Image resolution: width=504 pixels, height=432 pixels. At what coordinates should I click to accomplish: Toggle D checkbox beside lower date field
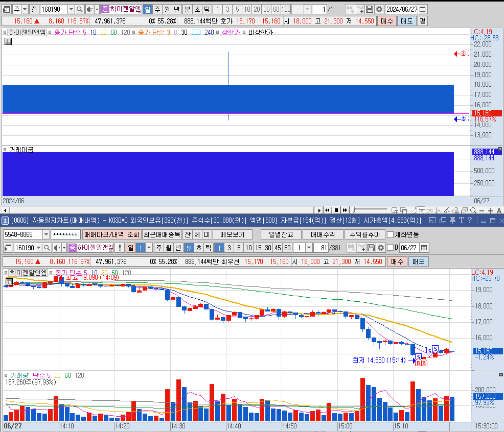(391, 247)
